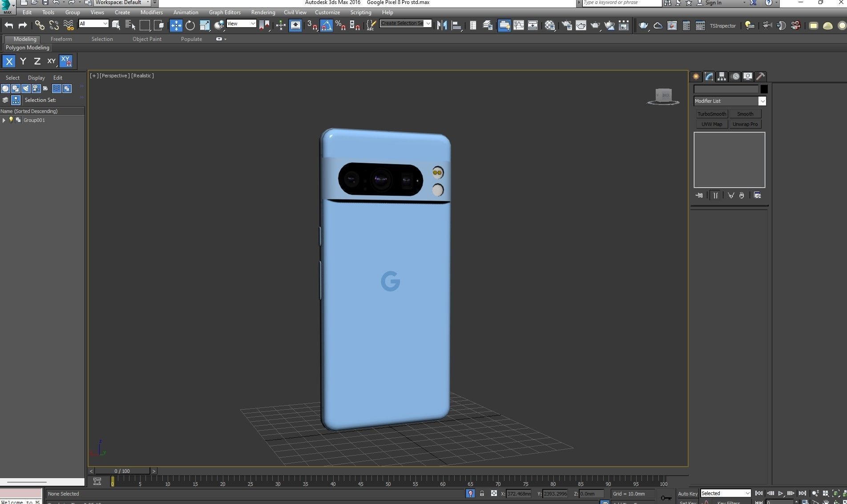Activate the Select Object tool
The image size is (847, 504).
(x=116, y=25)
